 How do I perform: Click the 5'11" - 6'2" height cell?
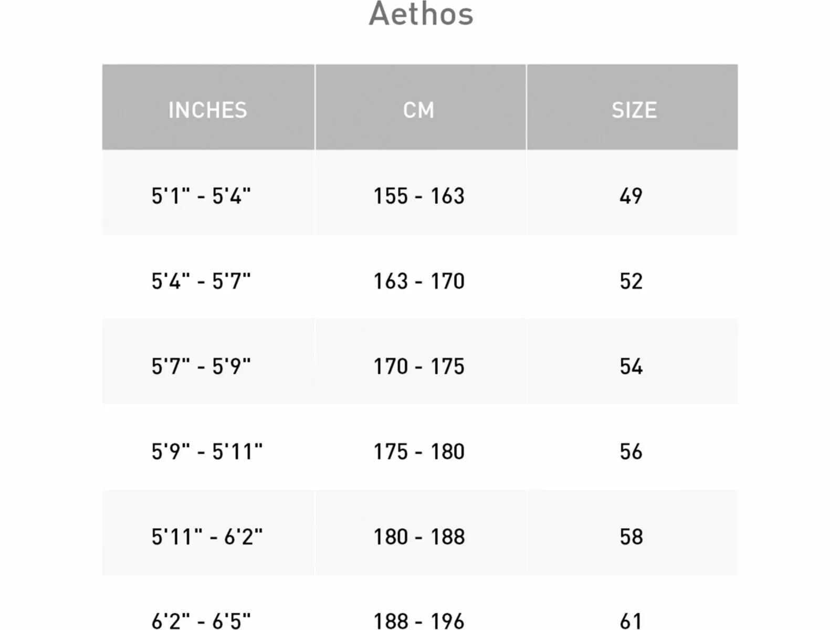click(207, 537)
